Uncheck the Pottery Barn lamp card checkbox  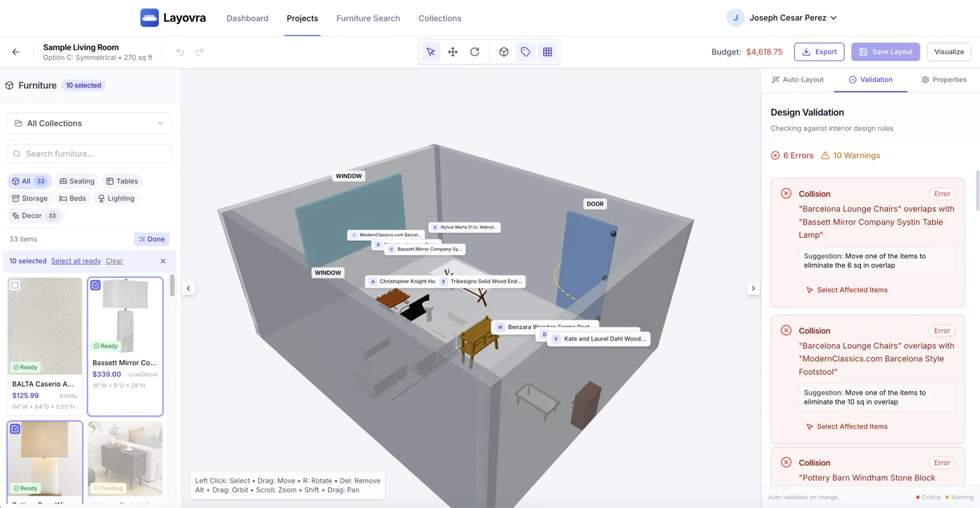pos(15,429)
